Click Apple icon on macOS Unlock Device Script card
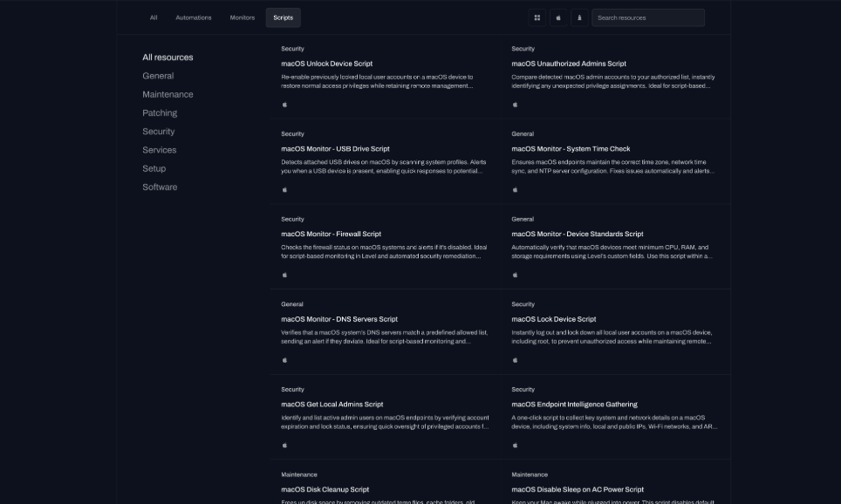Viewport: 841px width, 504px height. (x=284, y=105)
